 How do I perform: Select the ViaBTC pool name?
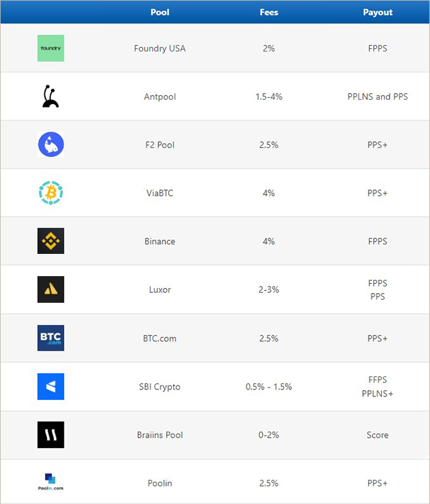click(x=160, y=193)
